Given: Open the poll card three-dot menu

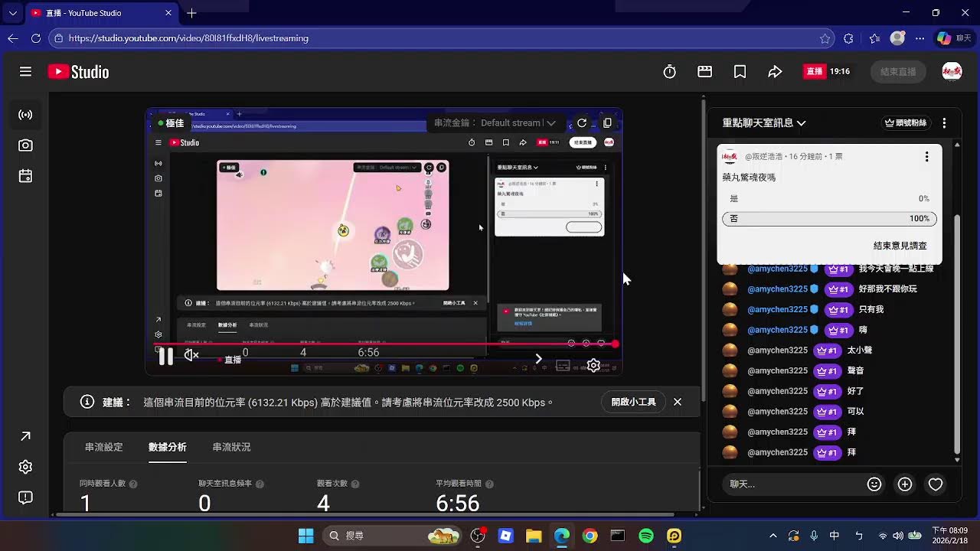Looking at the screenshot, I should tap(926, 157).
